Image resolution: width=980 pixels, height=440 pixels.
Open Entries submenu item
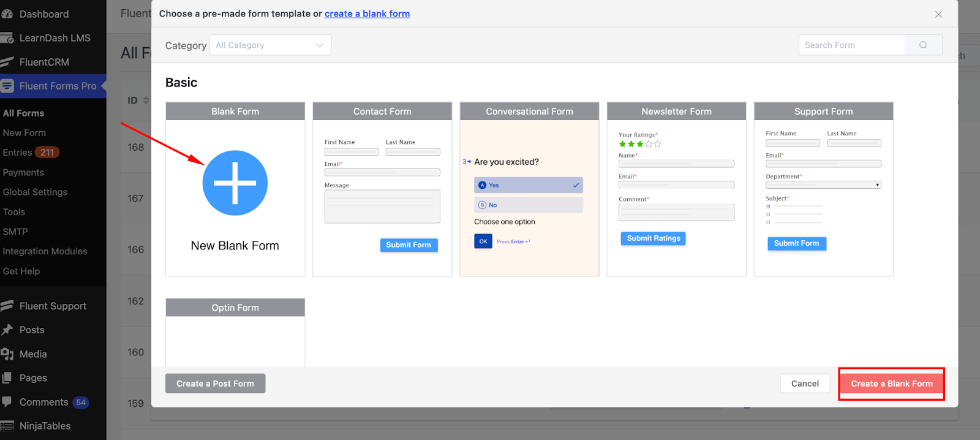pyautogui.click(x=17, y=153)
